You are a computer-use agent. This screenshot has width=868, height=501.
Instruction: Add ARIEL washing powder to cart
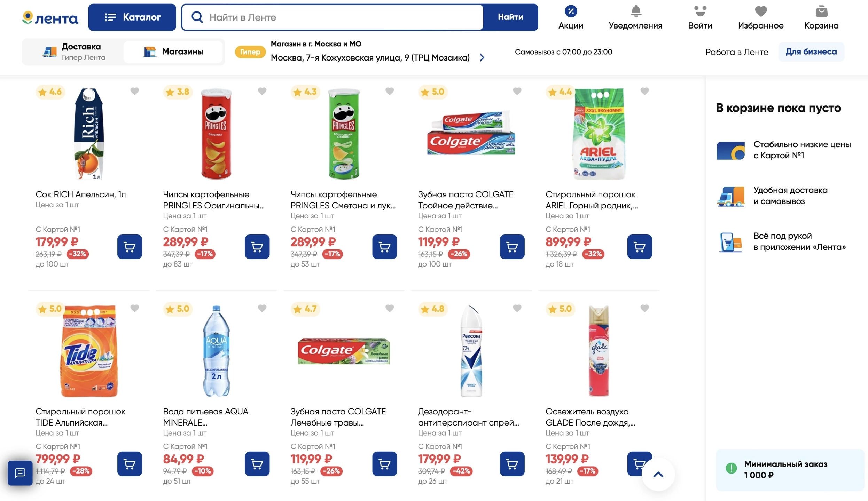(639, 247)
